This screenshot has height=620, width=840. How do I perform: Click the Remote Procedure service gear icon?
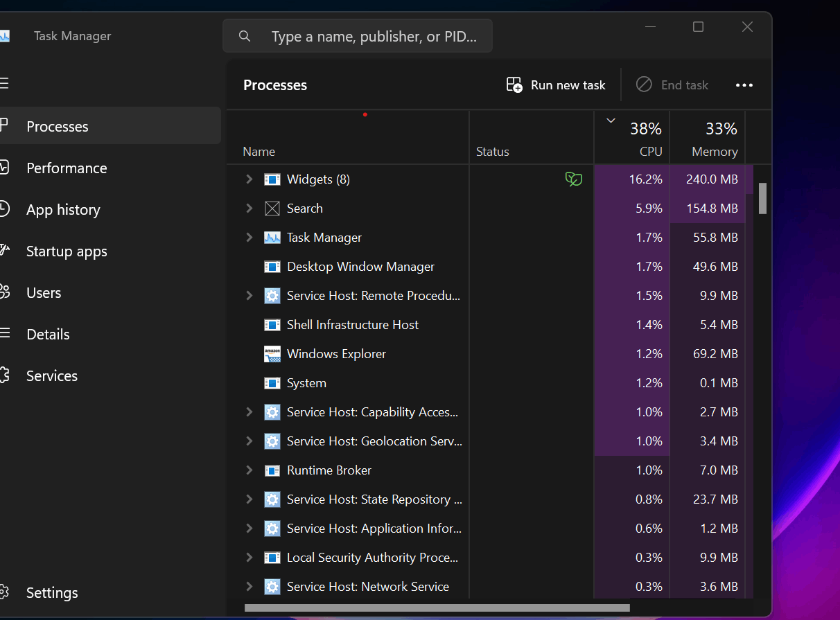(x=272, y=296)
